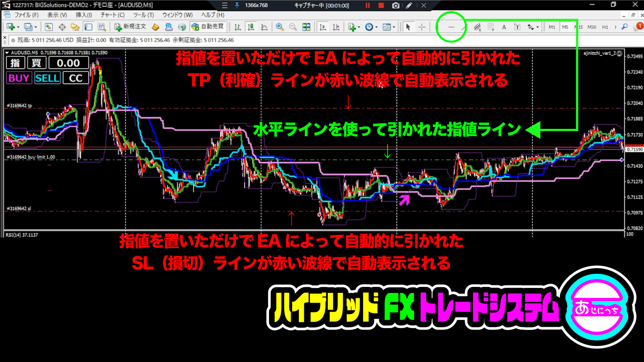Click the 0.00 lot value field
644x362 pixels.
click(x=68, y=63)
